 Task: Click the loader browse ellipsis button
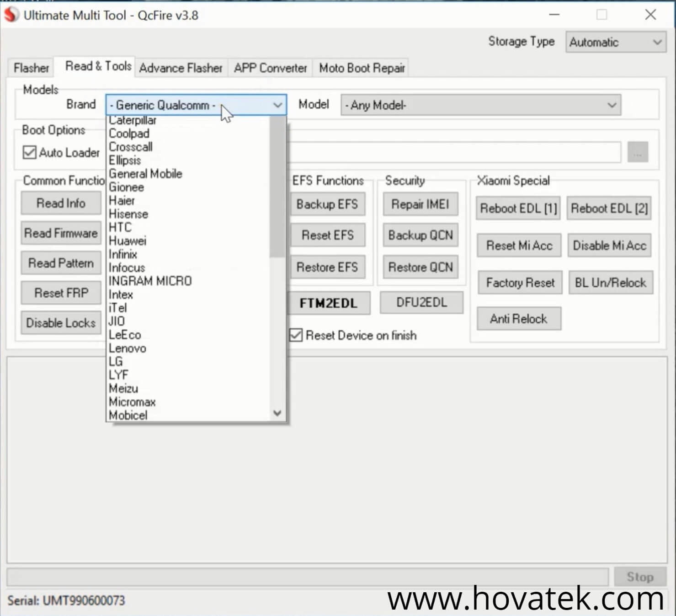pyautogui.click(x=638, y=152)
